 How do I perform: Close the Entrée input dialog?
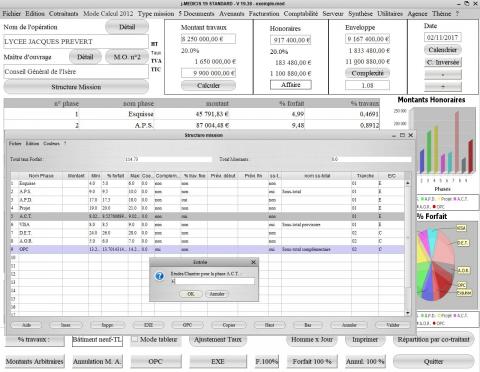(253, 262)
